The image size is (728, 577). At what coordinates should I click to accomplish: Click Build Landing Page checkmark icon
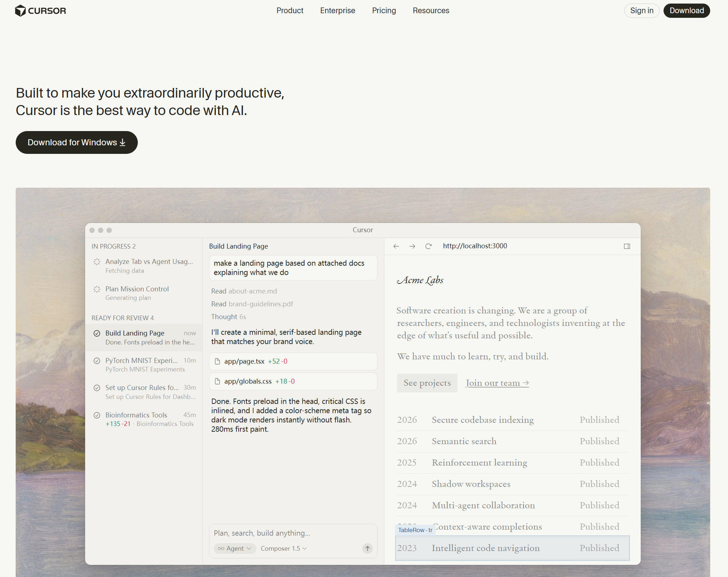(97, 333)
